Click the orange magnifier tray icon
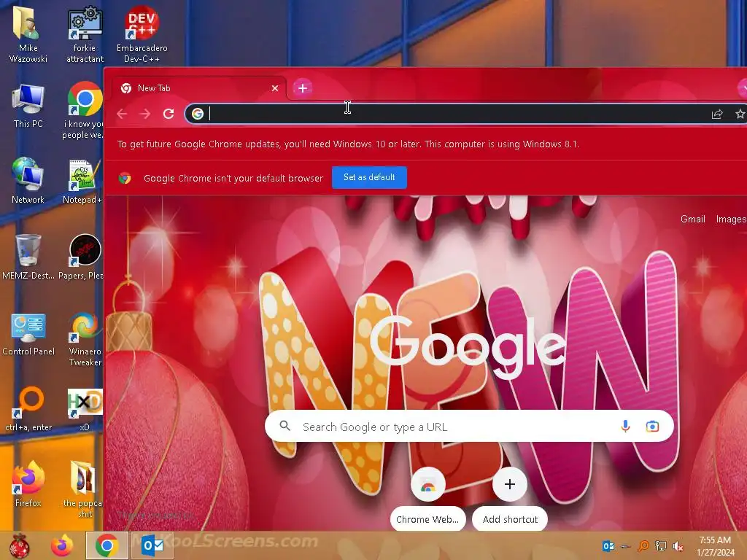The height and width of the screenshot is (560, 747). (x=643, y=546)
